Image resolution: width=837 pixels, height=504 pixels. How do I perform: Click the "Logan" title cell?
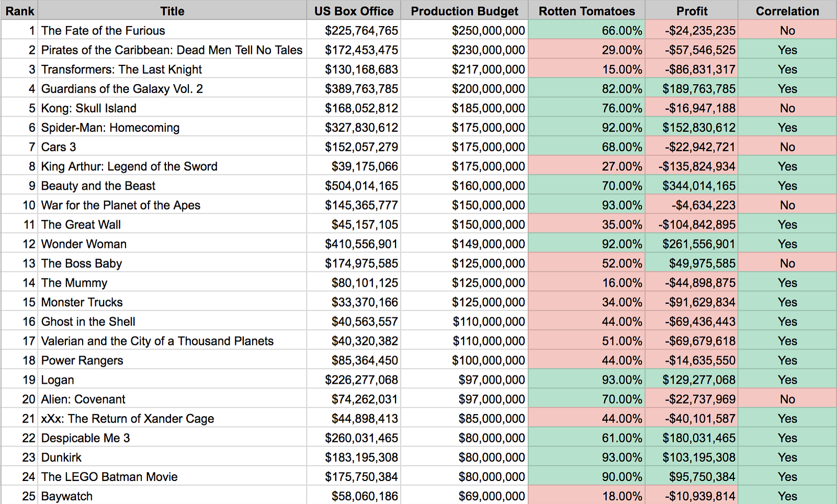click(x=172, y=379)
